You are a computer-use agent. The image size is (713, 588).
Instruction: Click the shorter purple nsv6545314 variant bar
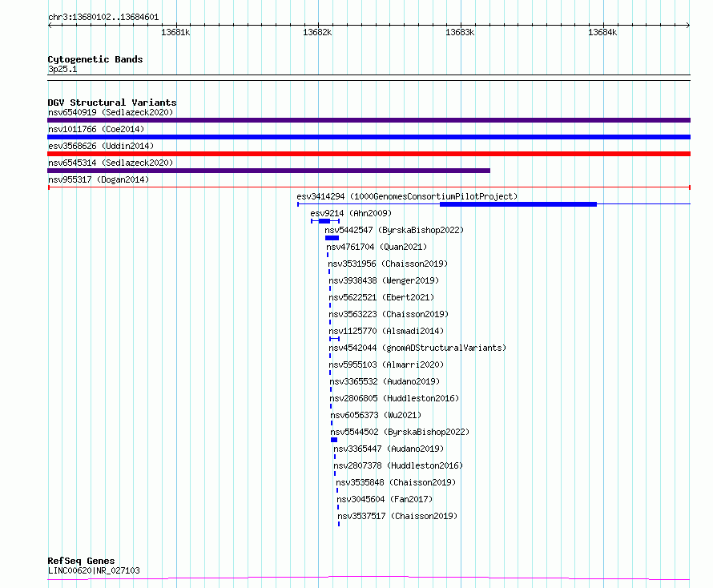[x=268, y=171]
